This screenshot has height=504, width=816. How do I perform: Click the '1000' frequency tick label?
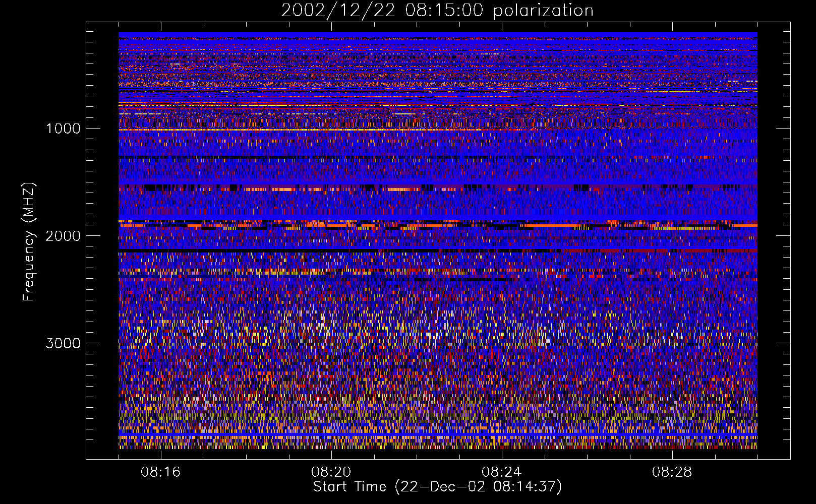[x=63, y=129]
